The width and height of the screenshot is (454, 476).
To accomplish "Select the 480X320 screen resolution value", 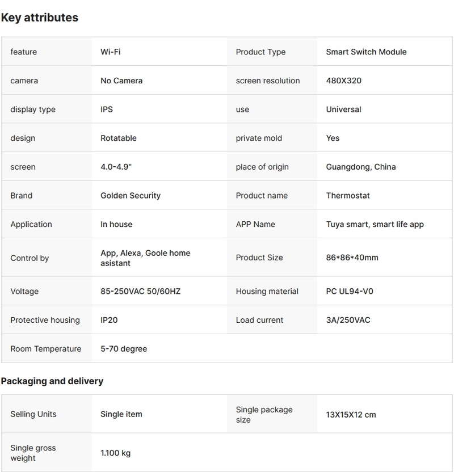I will point(343,81).
